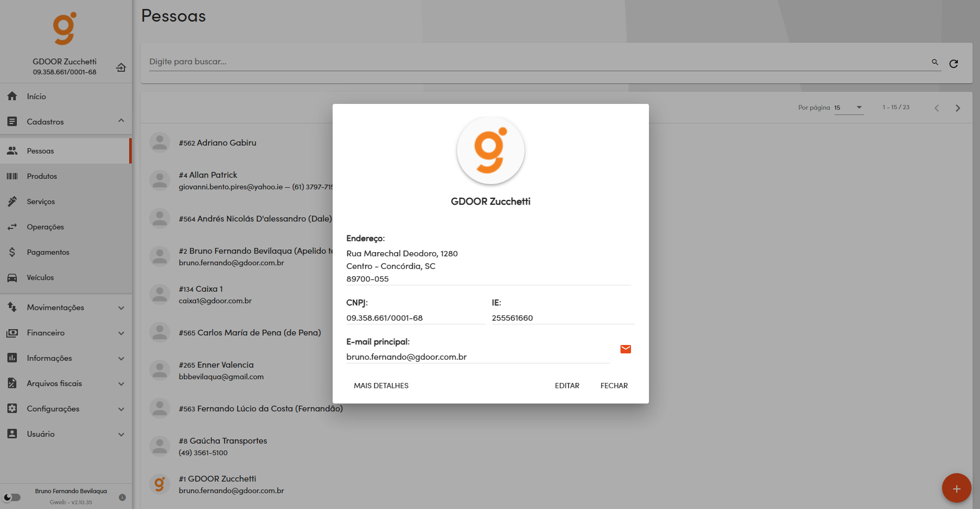Click the Produtos barcode icon
The image size is (980, 509).
pyautogui.click(x=12, y=176)
